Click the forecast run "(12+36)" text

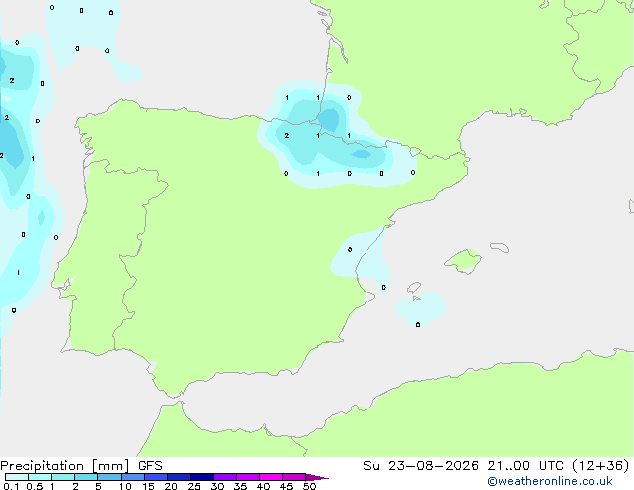[x=601, y=466]
